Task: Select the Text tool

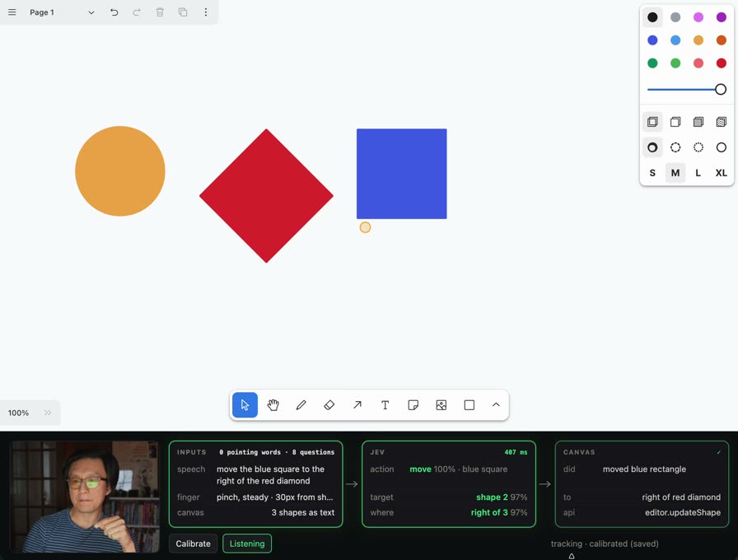Action: (x=385, y=404)
